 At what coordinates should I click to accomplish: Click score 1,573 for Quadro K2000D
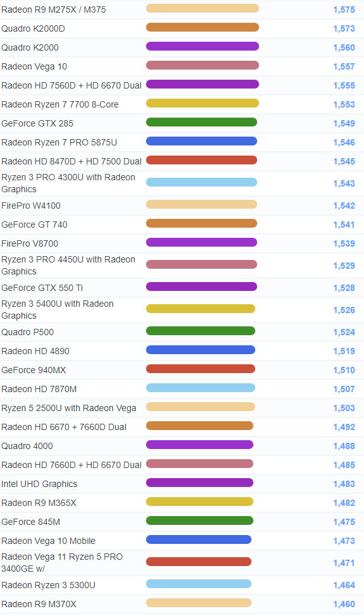[344, 28]
